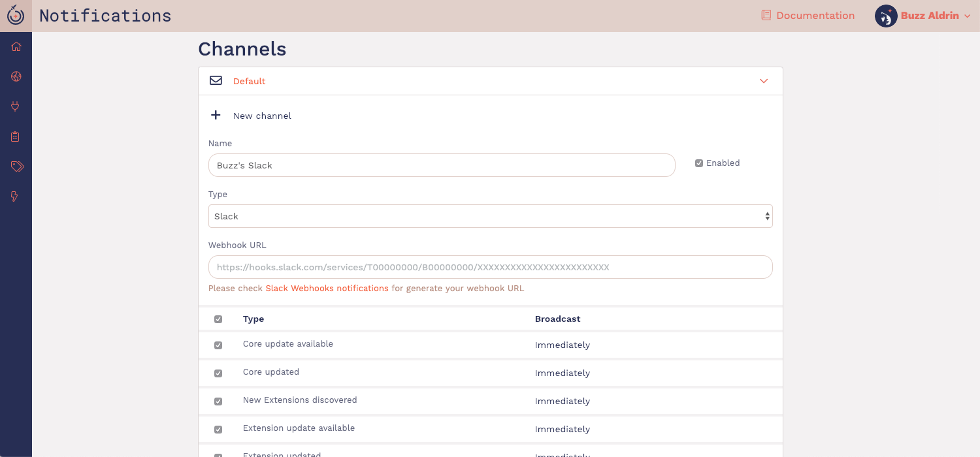The height and width of the screenshot is (457, 980).
Task: Open the plug icon in the sidebar
Action: point(16,106)
